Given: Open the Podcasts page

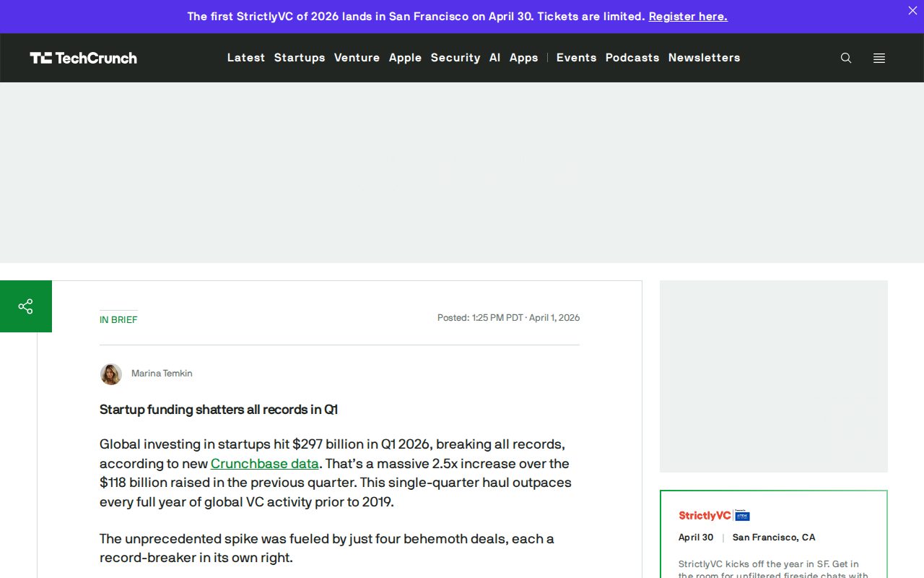Looking at the screenshot, I should tap(632, 58).
